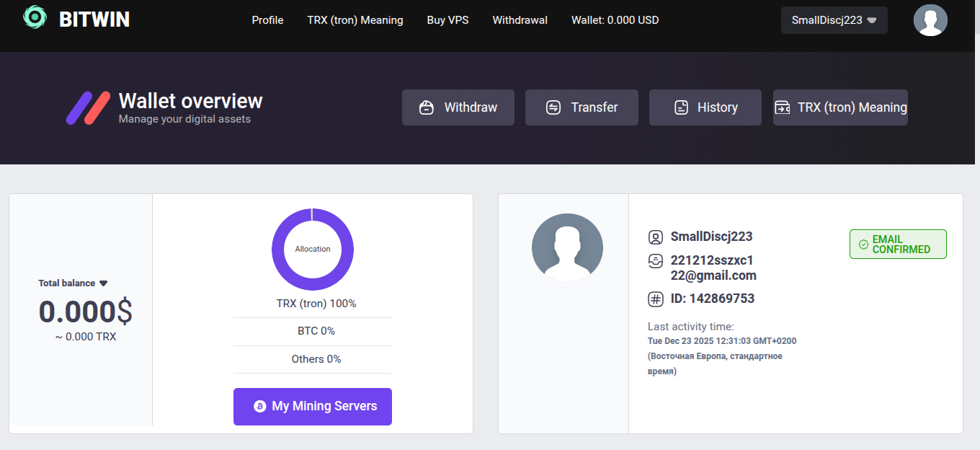Viewport: 980px width, 450px height.
Task: Click the purple-red slashes Wallet overview logo
Action: (88, 108)
